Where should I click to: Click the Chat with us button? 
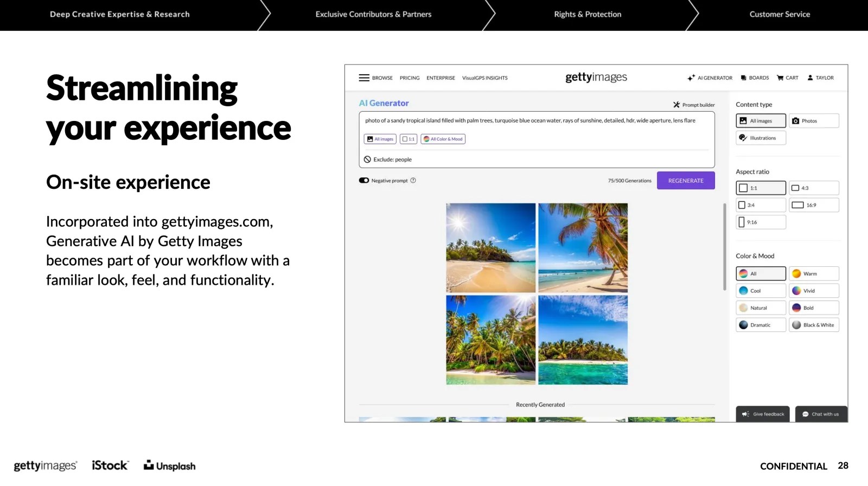(821, 414)
